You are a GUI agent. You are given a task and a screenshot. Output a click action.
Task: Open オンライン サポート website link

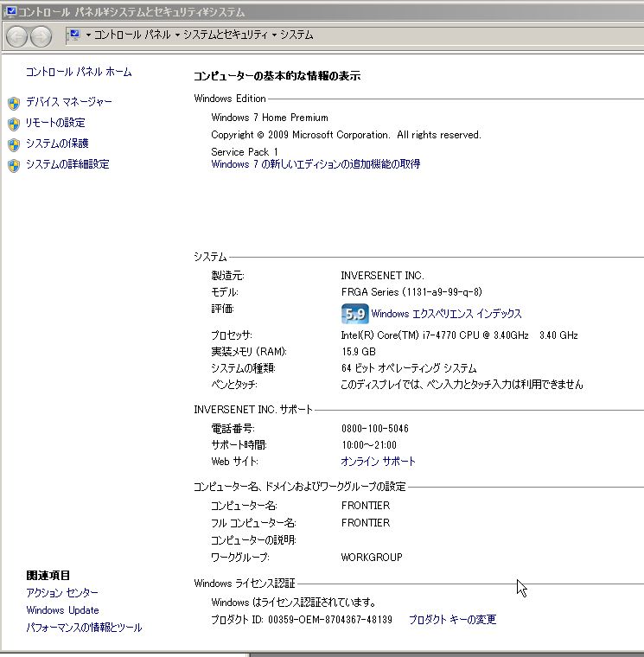click(379, 462)
